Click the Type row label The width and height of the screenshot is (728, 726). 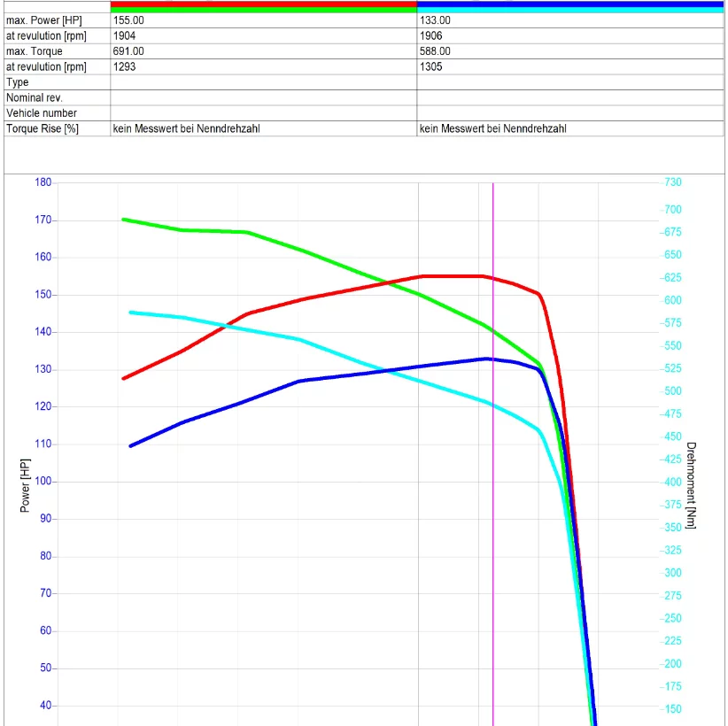click(18, 82)
